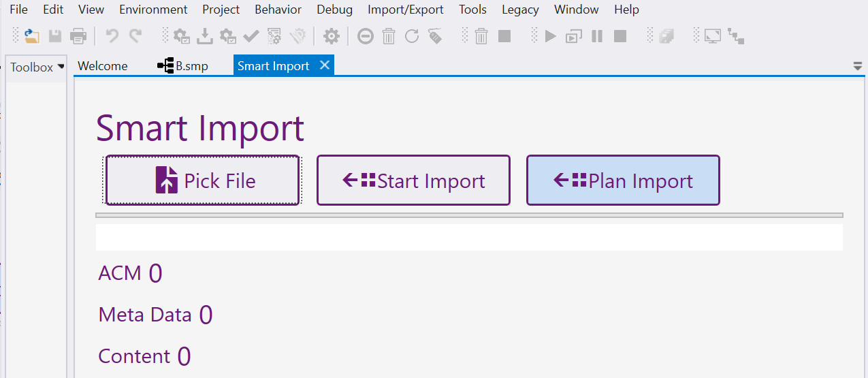Click the Pick File button

point(202,180)
